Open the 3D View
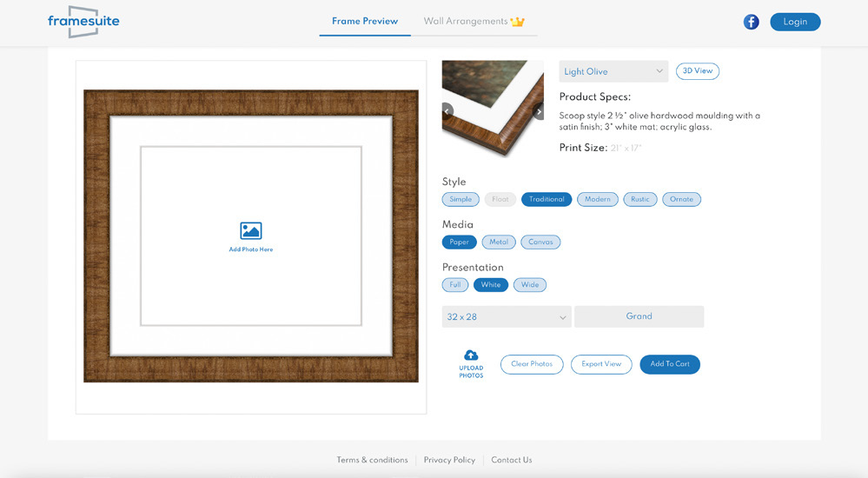Viewport: 868px width, 478px height. click(698, 71)
